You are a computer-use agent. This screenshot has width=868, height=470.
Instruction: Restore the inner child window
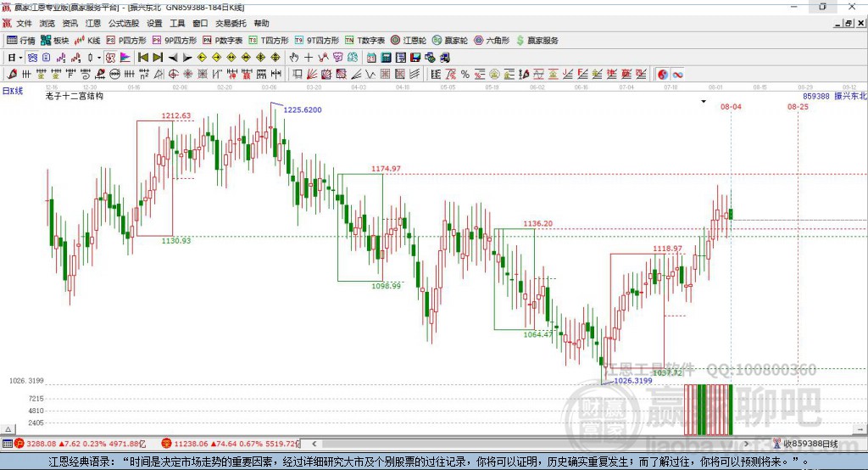(x=849, y=23)
